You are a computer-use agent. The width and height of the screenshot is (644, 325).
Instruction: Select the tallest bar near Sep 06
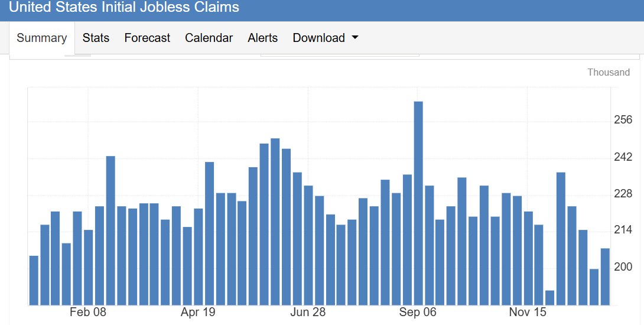click(418, 203)
